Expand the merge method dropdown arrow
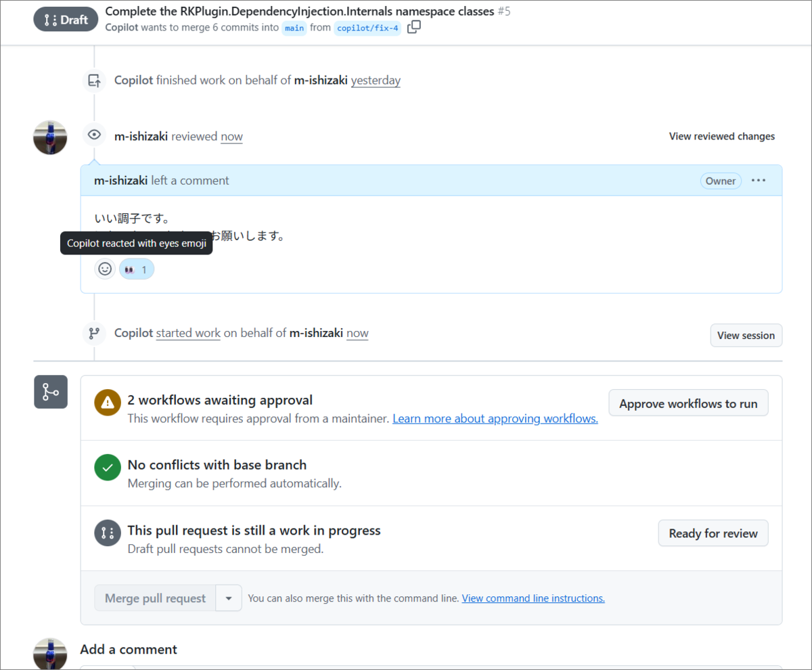 [x=229, y=598]
